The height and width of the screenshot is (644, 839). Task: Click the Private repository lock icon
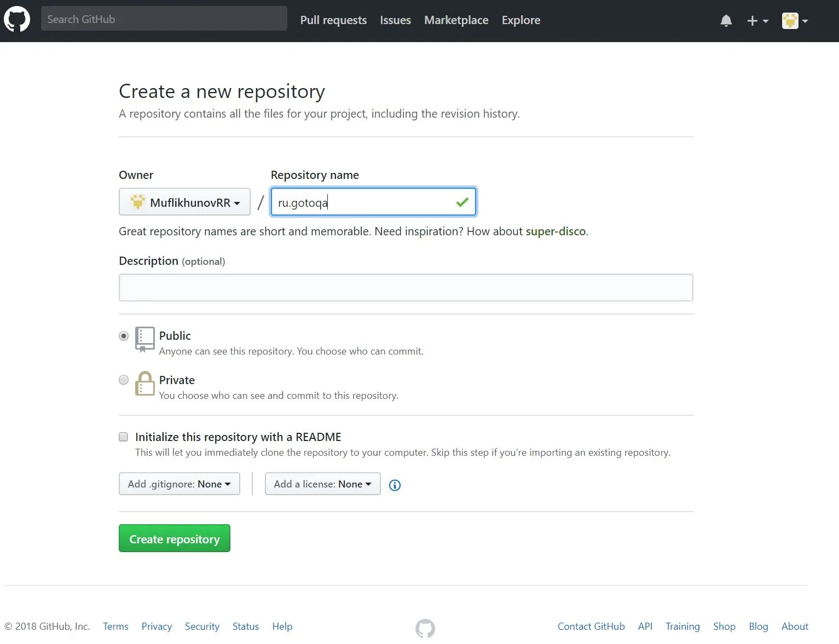(144, 384)
